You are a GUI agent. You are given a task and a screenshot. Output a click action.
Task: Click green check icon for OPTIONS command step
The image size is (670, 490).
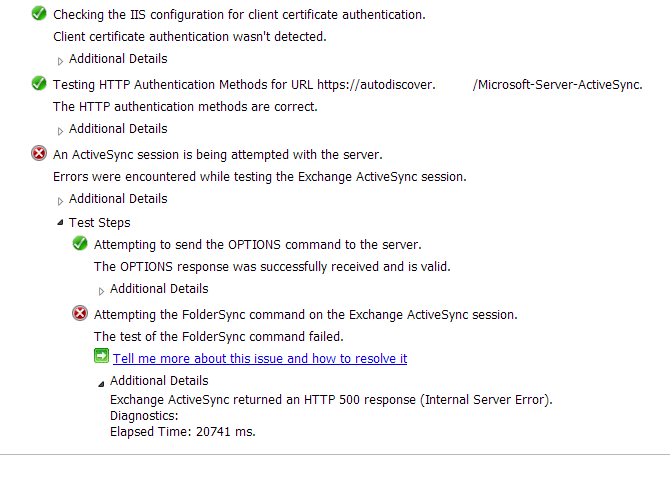point(80,244)
